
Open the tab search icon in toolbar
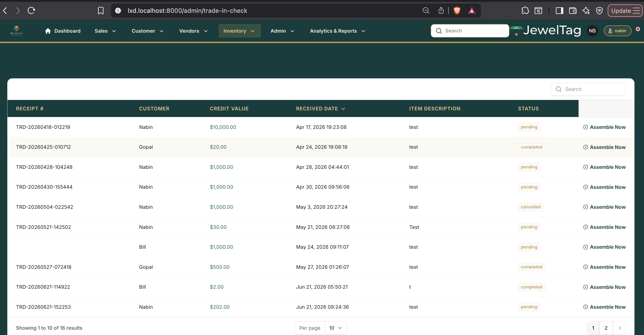coord(538,11)
